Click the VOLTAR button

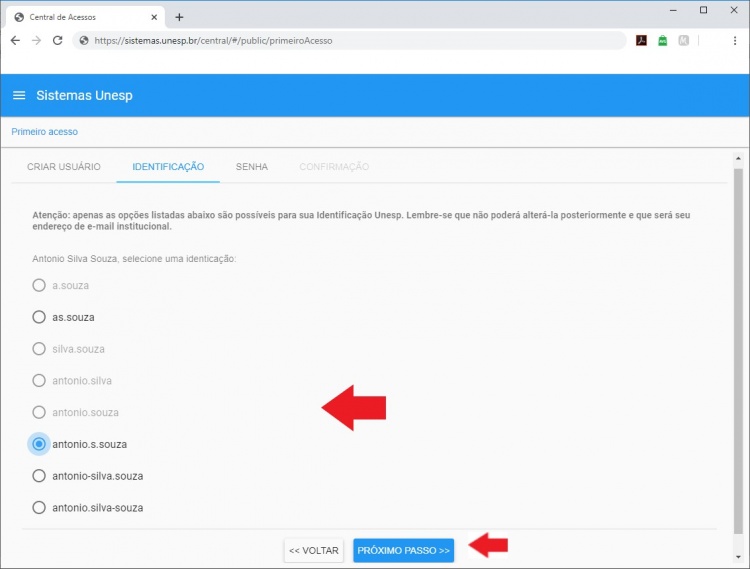pyautogui.click(x=314, y=551)
